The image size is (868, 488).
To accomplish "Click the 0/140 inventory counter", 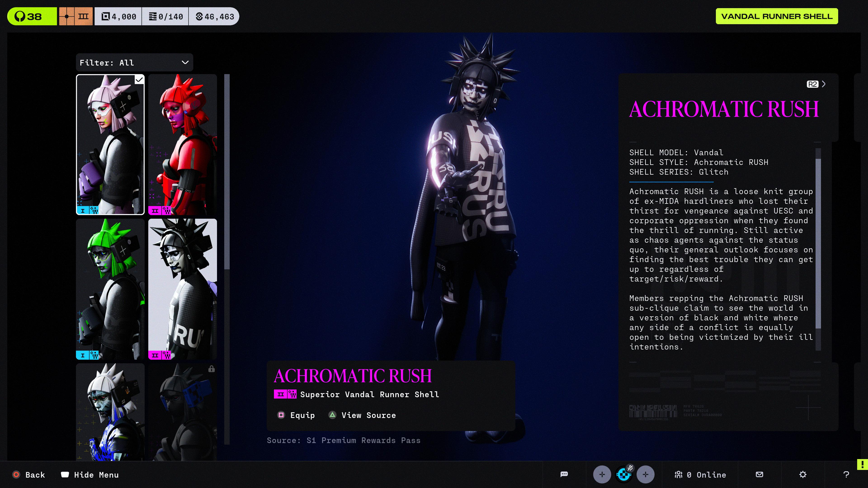I will click(x=165, y=16).
